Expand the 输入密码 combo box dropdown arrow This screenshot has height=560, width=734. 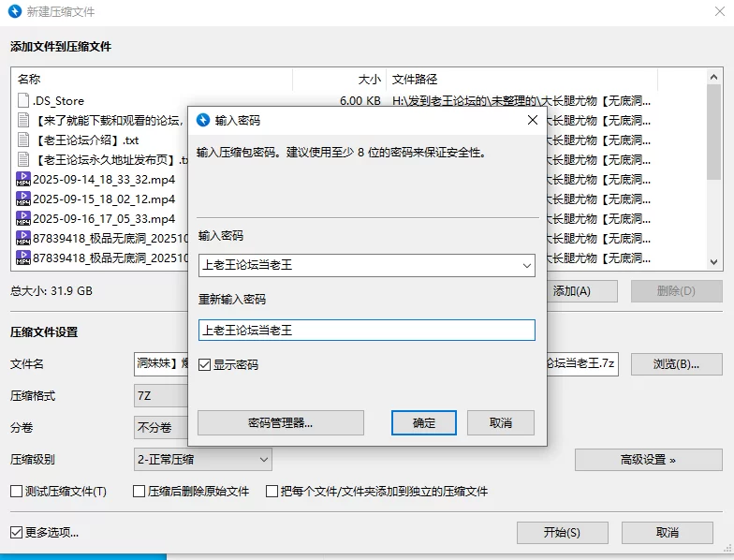(x=523, y=266)
